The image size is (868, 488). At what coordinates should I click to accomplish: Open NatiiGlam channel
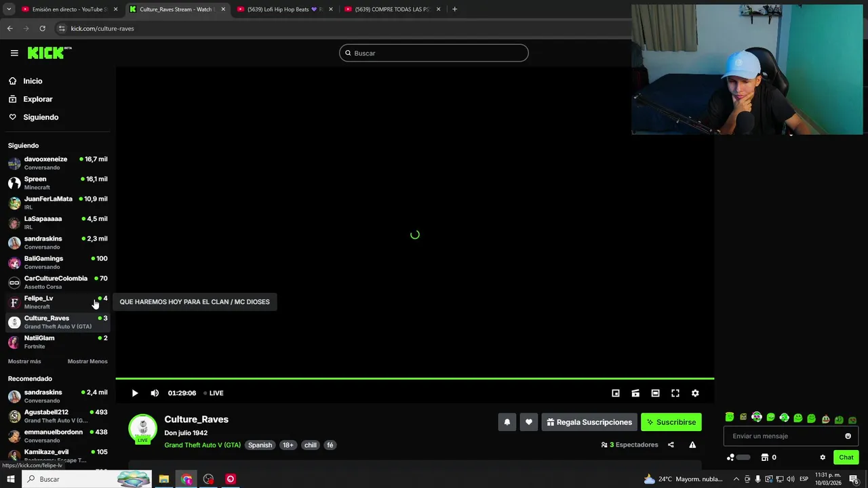(x=58, y=342)
